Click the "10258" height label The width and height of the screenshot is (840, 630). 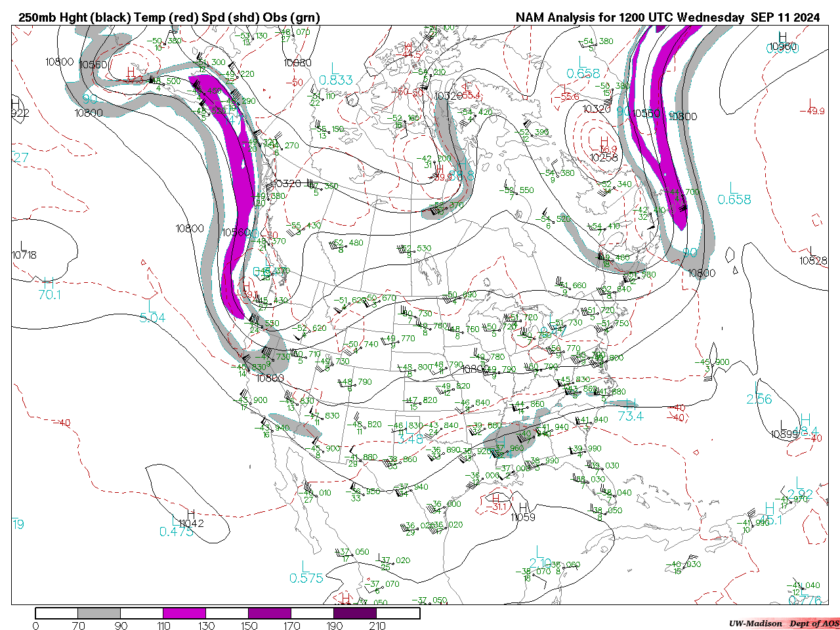click(x=603, y=157)
